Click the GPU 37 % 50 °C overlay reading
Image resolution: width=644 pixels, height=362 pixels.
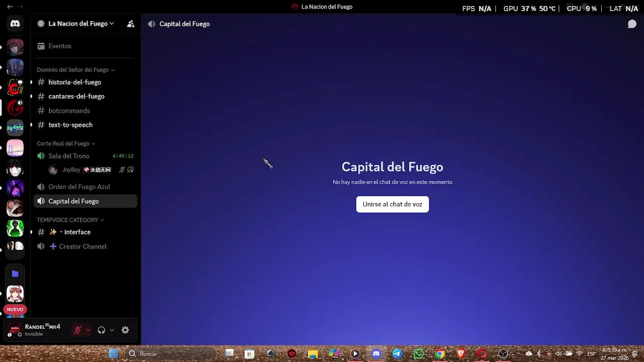point(529,9)
